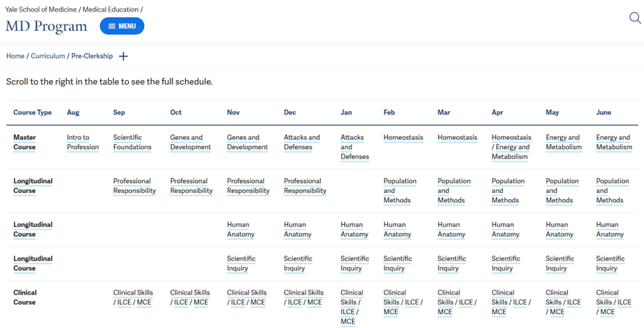Open Clinical Skills / ILCE / MCE under Jan
Image resolution: width=644 pixels, height=328 pixels.
pos(352,307)
